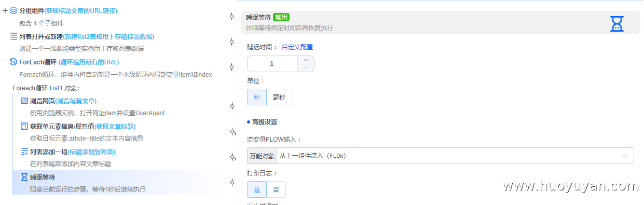The image size is (644, 205).
Task: Decrease the delay time with down arrow
Action: [x=306, y=67]
